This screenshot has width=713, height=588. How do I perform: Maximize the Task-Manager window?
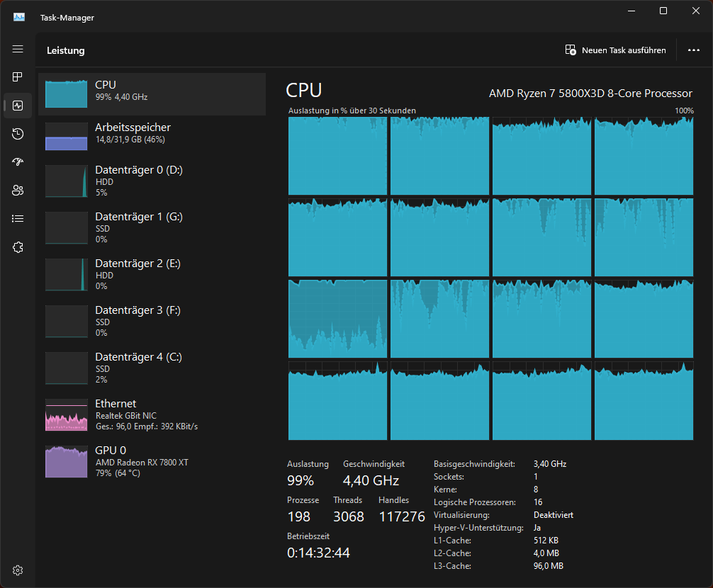[663, 11]
